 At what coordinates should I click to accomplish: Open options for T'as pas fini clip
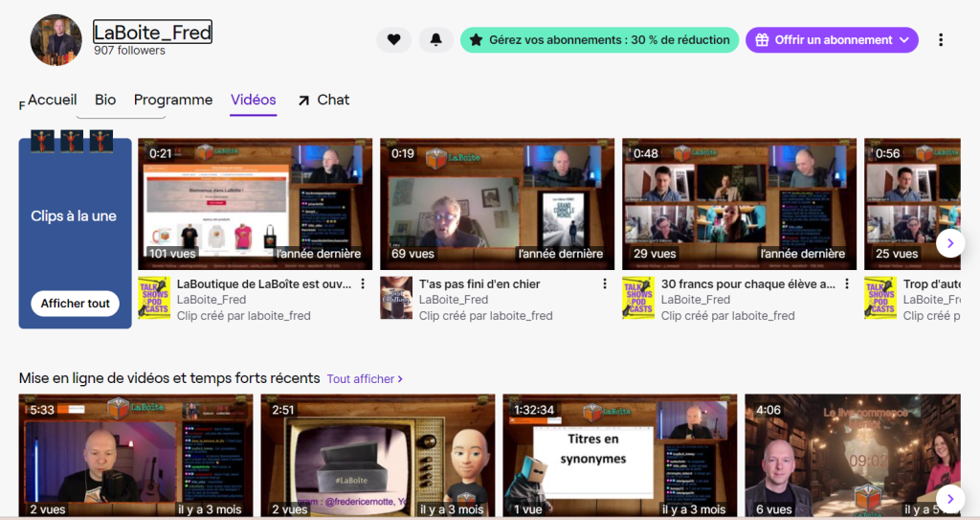[x=605, y=284]
